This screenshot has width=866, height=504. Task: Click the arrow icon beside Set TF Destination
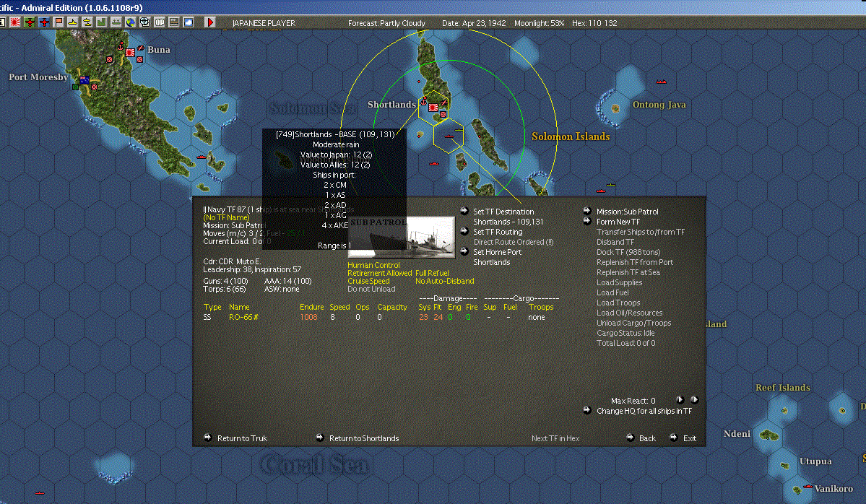click(x=464, y=211)
